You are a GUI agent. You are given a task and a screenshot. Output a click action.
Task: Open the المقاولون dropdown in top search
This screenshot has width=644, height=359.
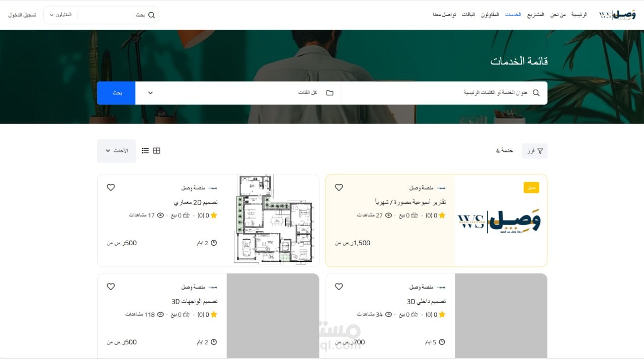(61, 15)
